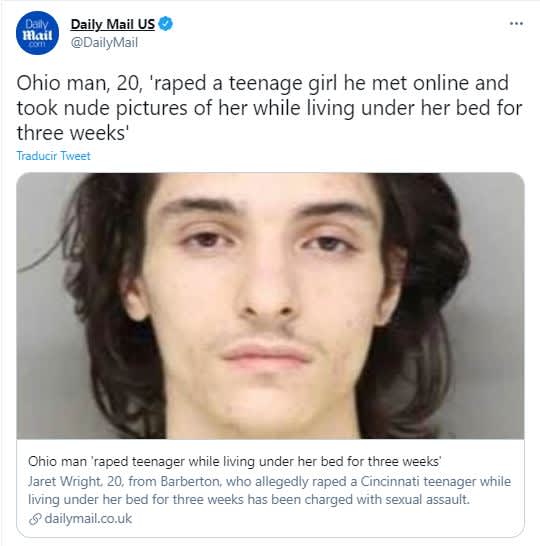Open the three-dot more options menu
This screenshot has width=540, height=546.
pyautogui.click(x=516, y=24)
